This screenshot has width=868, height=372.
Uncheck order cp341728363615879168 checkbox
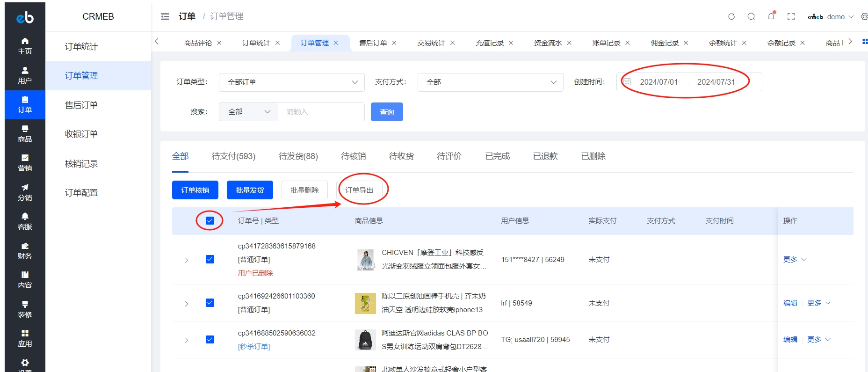[x=210, y=259]
